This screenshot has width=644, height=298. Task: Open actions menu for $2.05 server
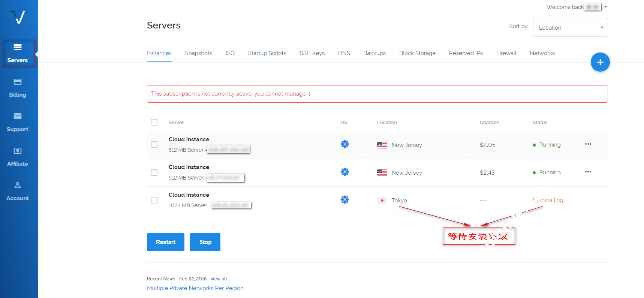(588, 144)
